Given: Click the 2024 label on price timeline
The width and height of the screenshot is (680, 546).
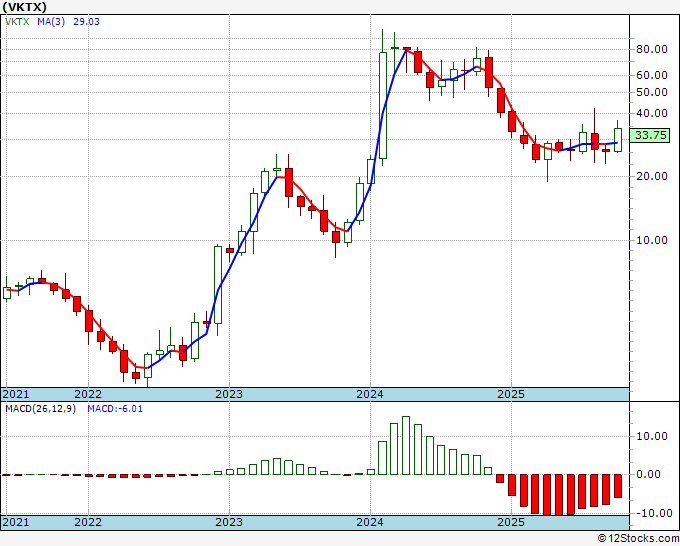Looking at the screenshot, I should point(370,394).
